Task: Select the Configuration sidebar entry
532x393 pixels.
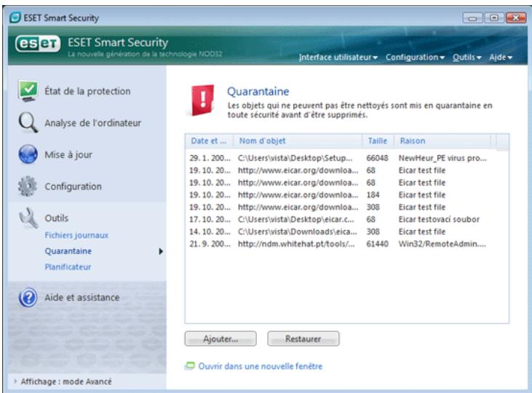Action: tap(73, 186)
